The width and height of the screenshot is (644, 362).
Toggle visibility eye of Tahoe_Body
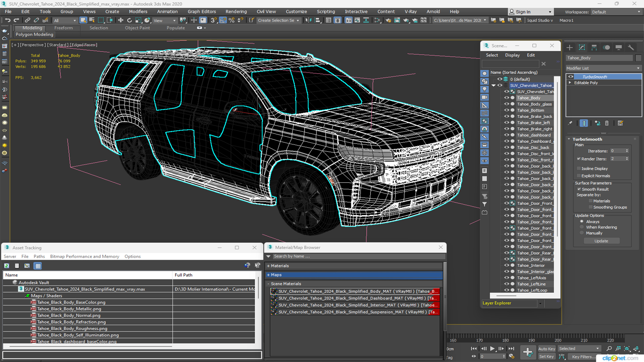[507, 98]
